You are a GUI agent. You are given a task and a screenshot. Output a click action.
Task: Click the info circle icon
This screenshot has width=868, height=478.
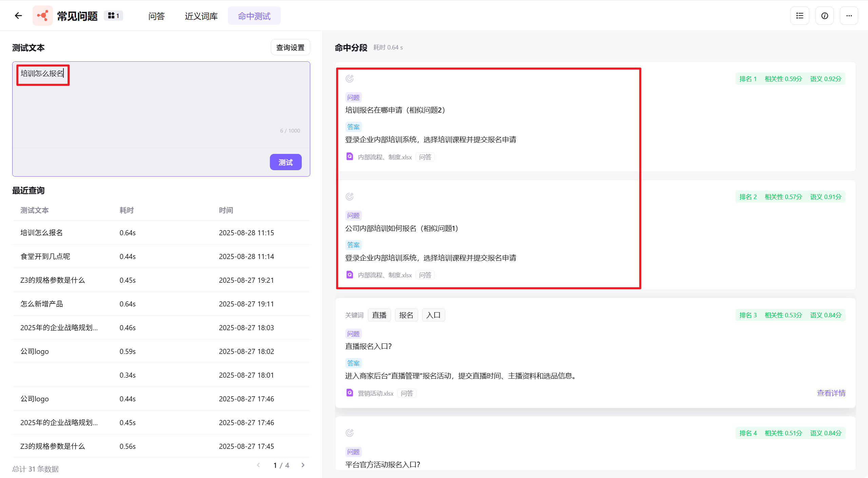click(x=824, y=16)
